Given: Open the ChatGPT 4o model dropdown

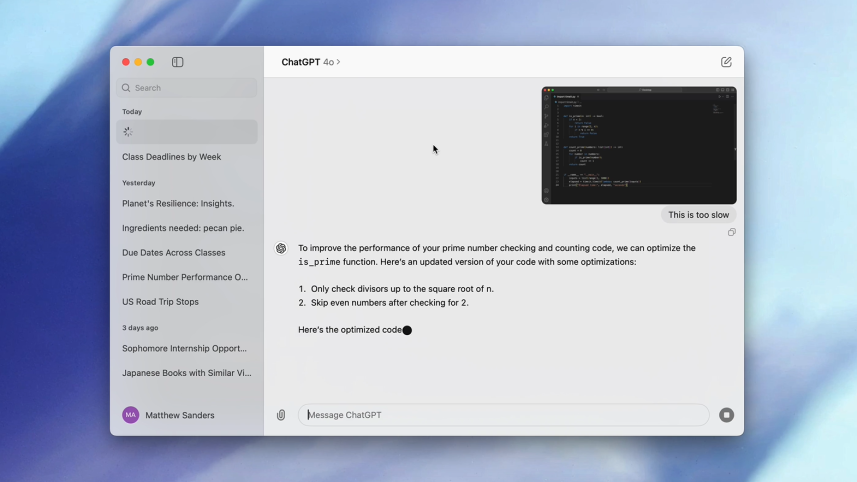Looking at the screenshot, I should pos(311,62).
